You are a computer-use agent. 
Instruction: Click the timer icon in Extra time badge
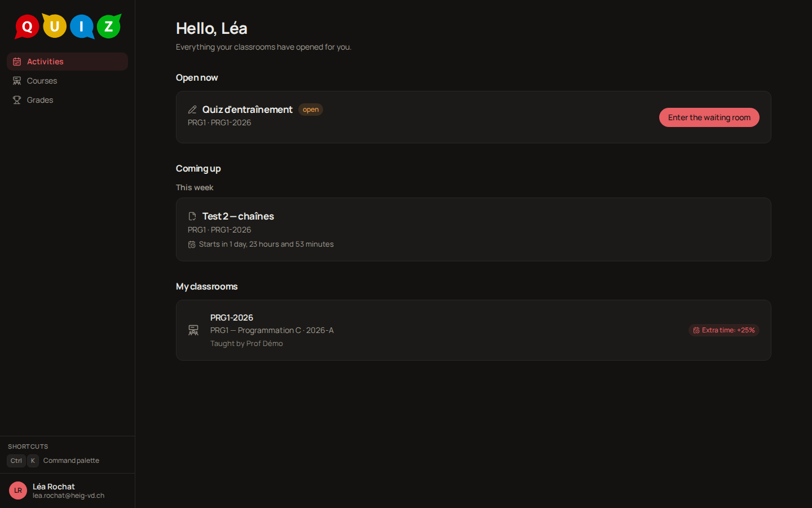pyautogui.click(x=696, y=330)
